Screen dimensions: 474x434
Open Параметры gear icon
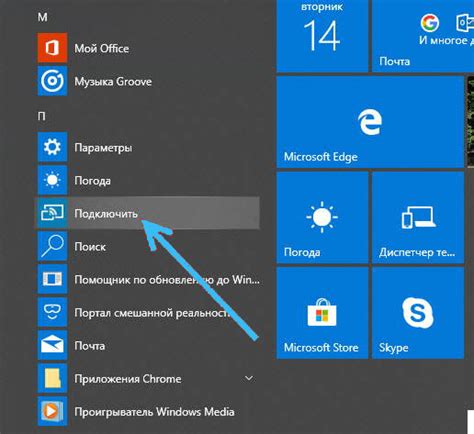click(x=52, y=147)
